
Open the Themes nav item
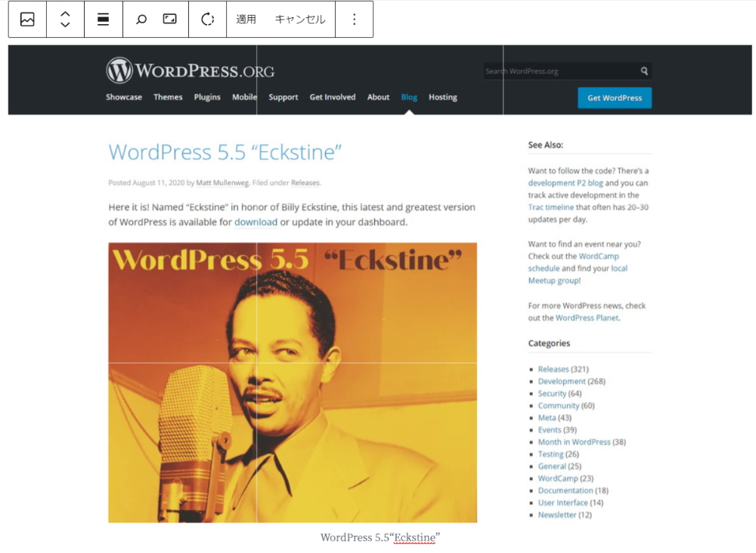[168, 97]
